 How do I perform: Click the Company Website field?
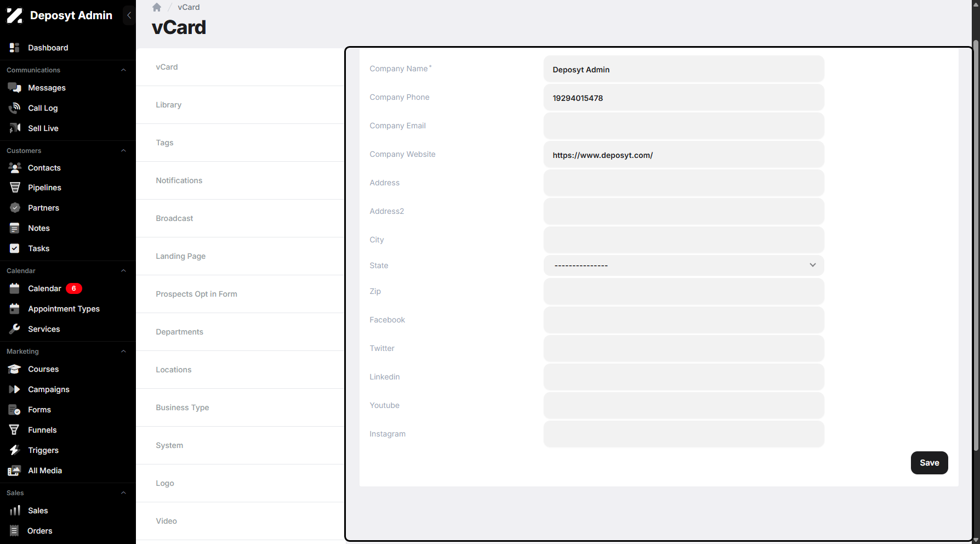point(683,155)
